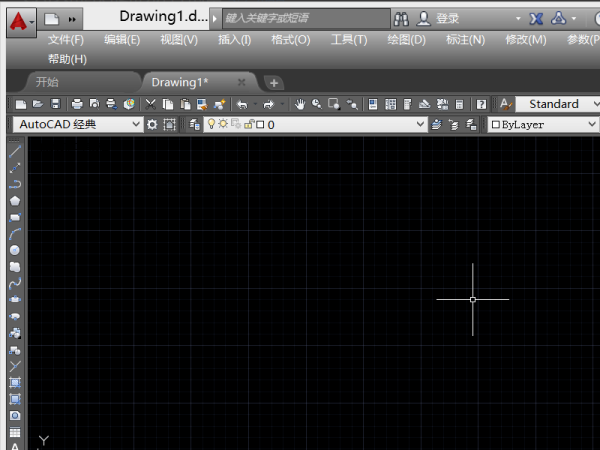This screenshot has height=450, width=600.
Task: Select the Arc draw tool
Action: tap(15, 233)
